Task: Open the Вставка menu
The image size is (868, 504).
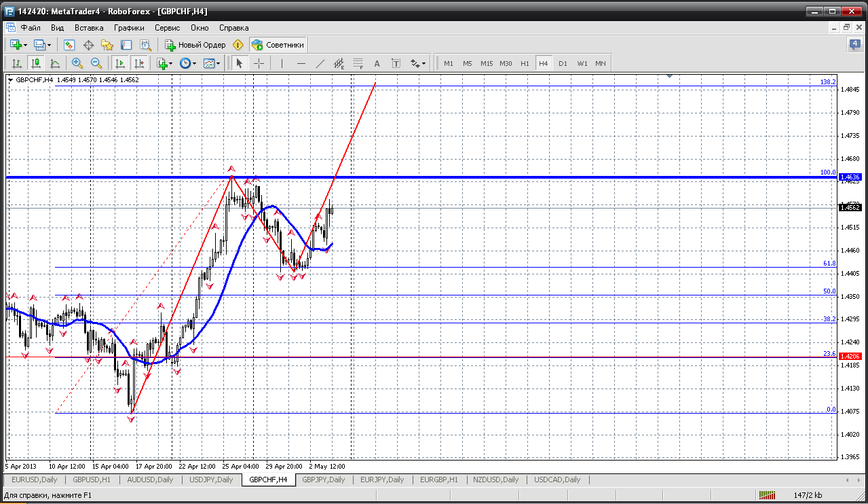Action: click(x=89, y=28)
